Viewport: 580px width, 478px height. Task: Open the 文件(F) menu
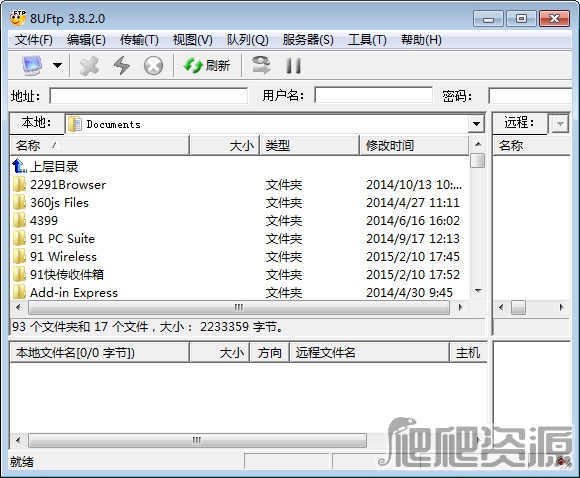34,40
